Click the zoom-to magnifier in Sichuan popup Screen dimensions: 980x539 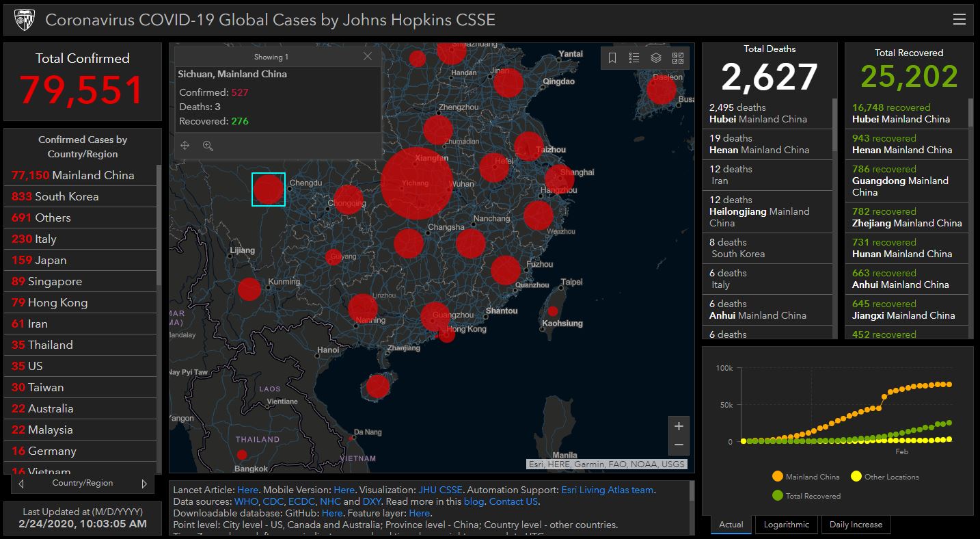tap(208, 146)
